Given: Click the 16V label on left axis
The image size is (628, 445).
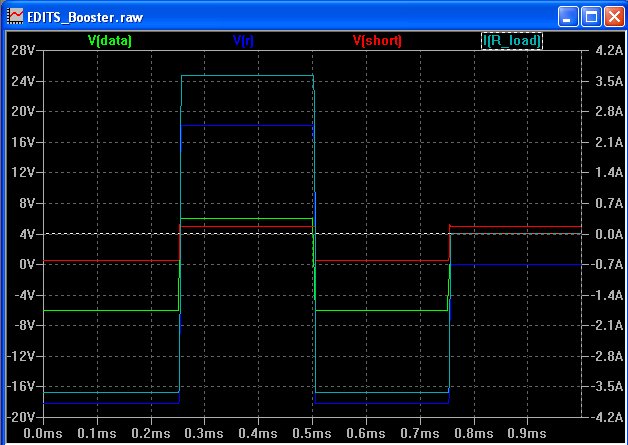Looking at the screenshot, I should (x=22, y=141).
